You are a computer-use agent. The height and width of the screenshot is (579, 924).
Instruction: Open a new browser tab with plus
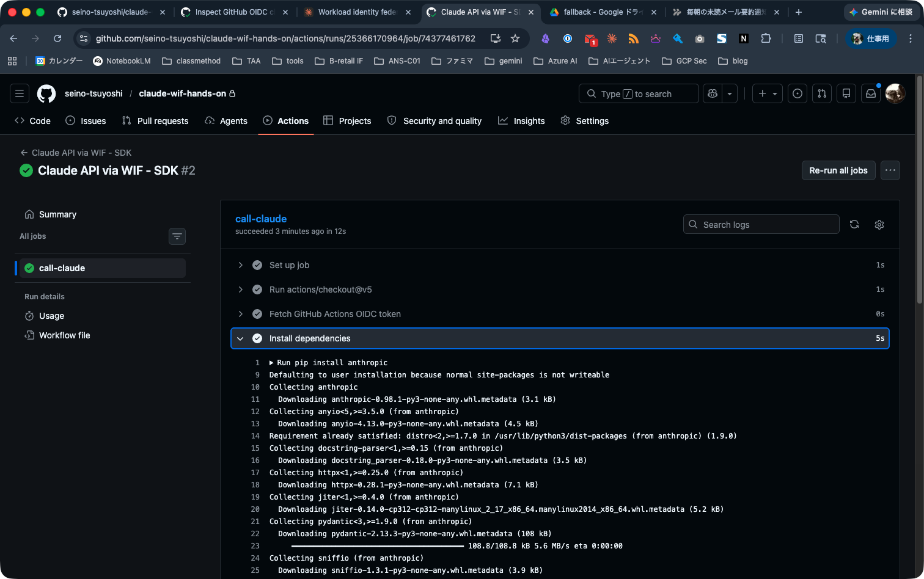tap(798, 12)
